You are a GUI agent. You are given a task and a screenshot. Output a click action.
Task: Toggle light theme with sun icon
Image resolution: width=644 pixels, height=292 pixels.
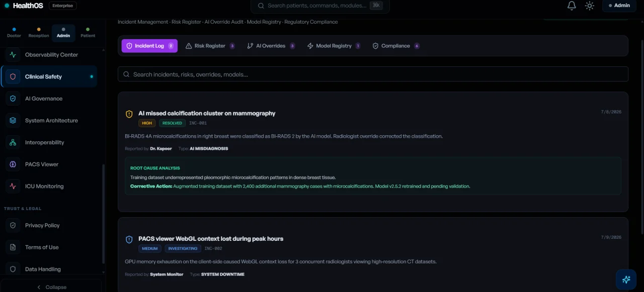590,6
